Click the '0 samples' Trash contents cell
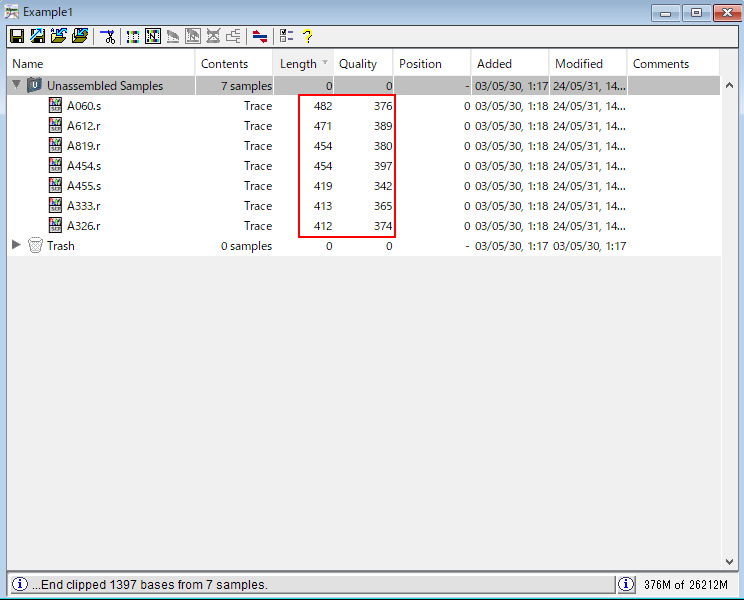The height and width of the screenshot is (600, 744). click(246, 246)
